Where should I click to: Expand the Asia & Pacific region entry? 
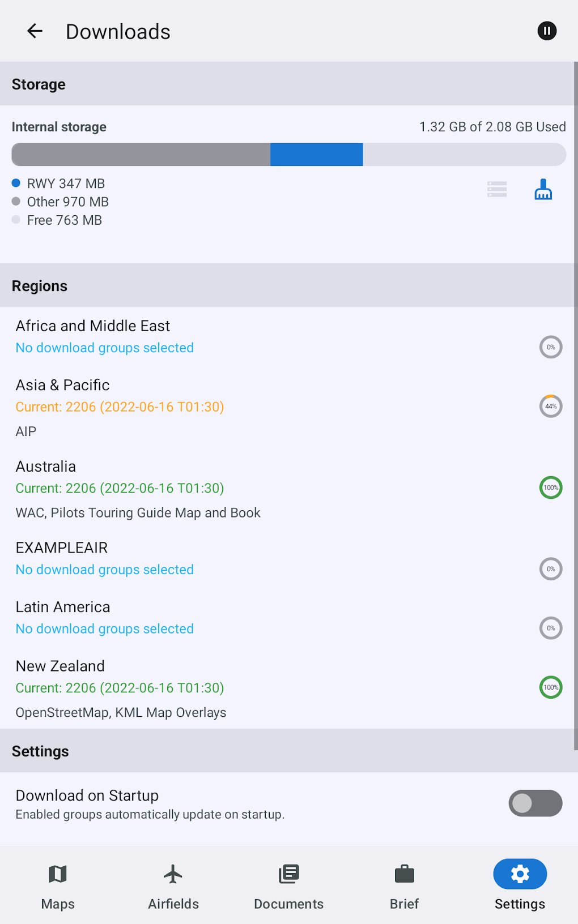63,385
